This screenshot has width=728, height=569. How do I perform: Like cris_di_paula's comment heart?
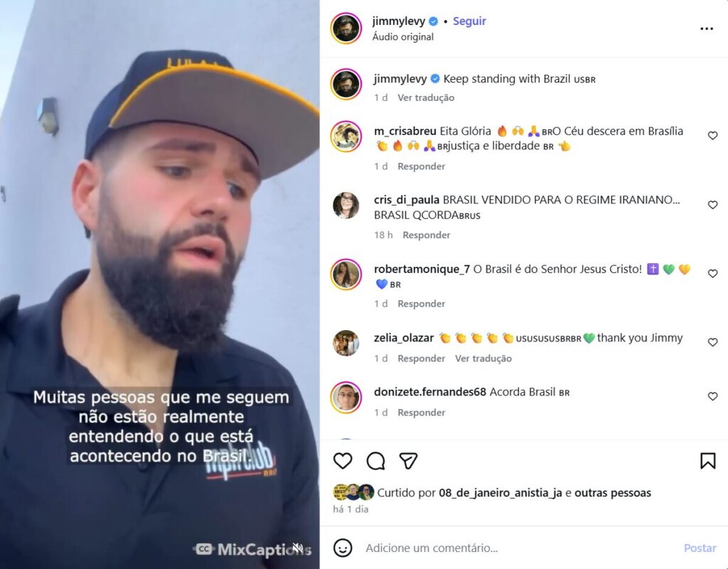pyautogui.click(x=712, y=205)
